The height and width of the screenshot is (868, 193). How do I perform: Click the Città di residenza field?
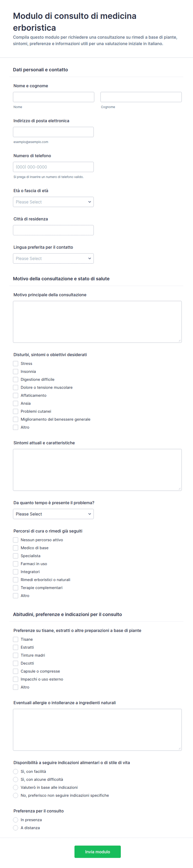(x=53, y=231)
